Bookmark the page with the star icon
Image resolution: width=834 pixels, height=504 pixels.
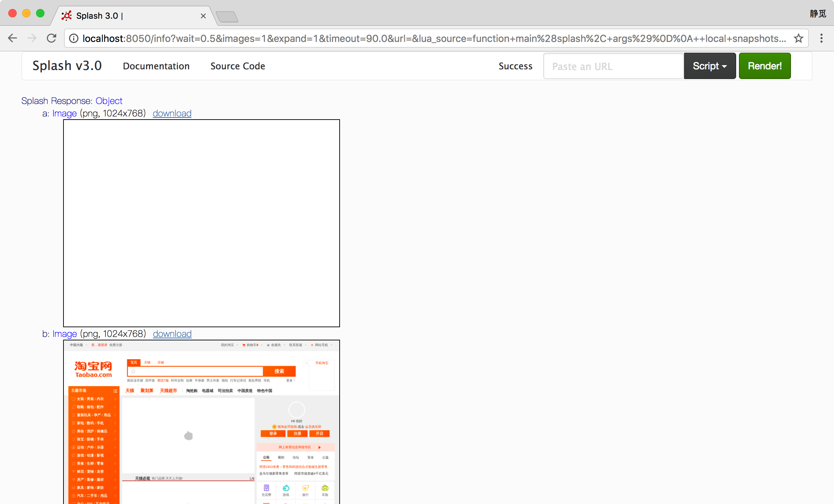point(799,38)
